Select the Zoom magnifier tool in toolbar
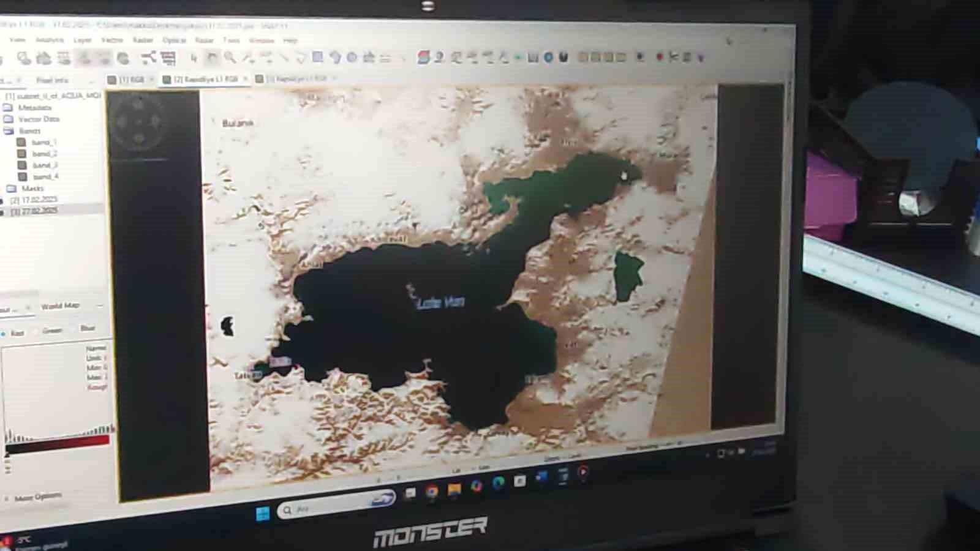 [x=230, y=58]
